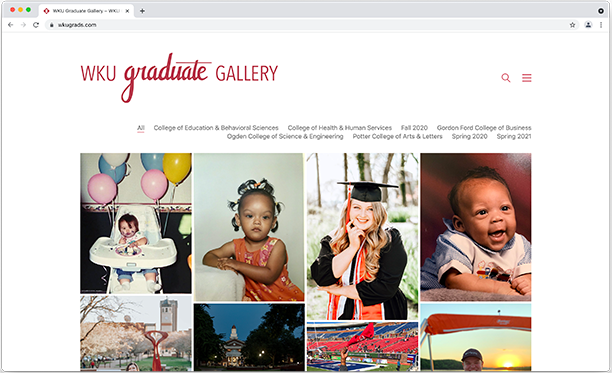Open toddler in orange dress photo
The width and height of the screenshot is (612, 373).
point(249,227)
